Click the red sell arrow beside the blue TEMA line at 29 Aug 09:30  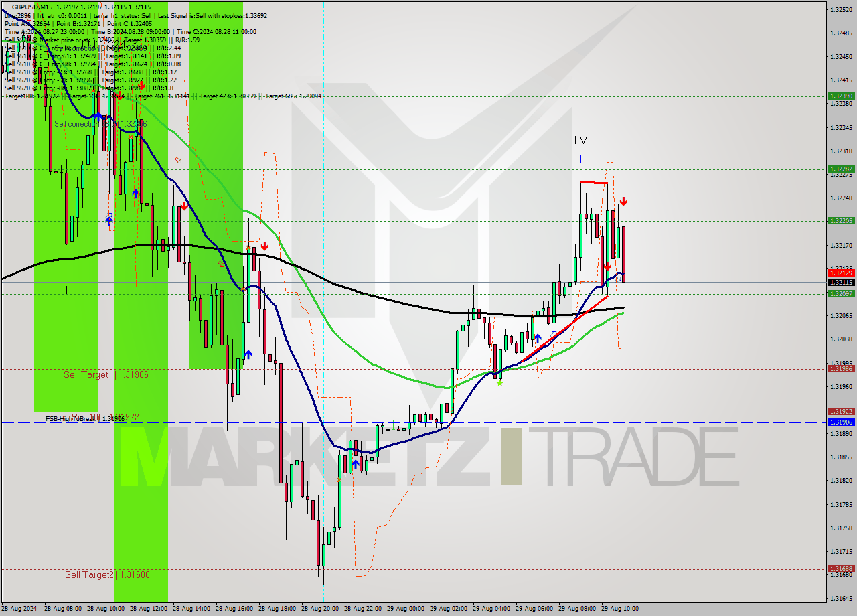coord(607,266)
